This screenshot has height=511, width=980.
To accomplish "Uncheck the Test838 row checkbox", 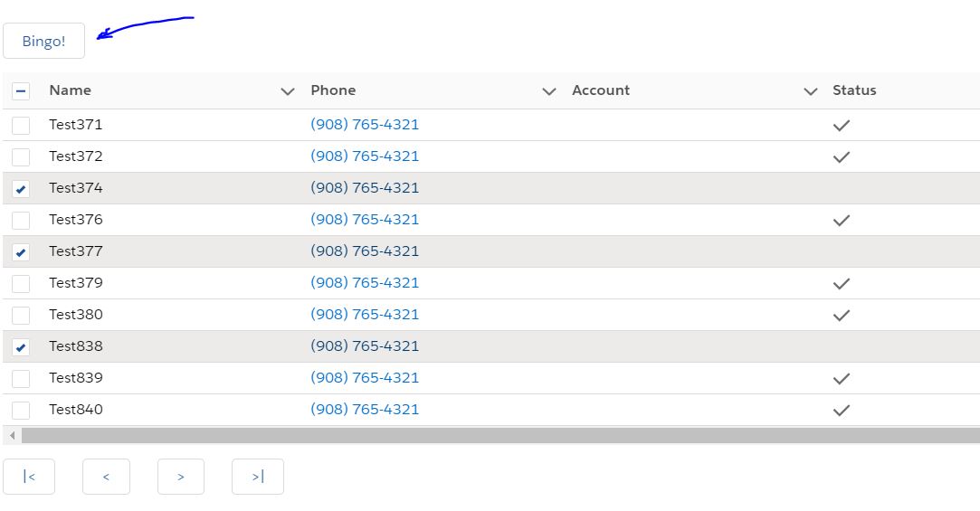I will coord(21,347).
